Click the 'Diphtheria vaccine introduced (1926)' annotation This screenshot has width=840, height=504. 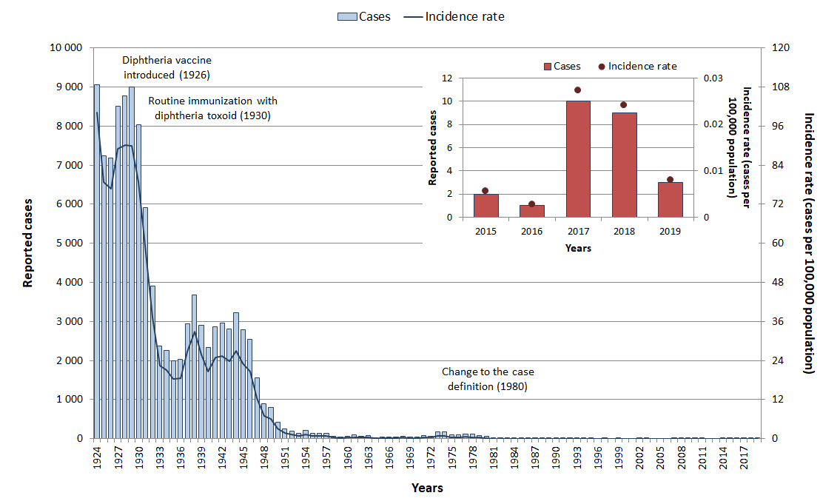pyautogui.click(x=167, y=67)
